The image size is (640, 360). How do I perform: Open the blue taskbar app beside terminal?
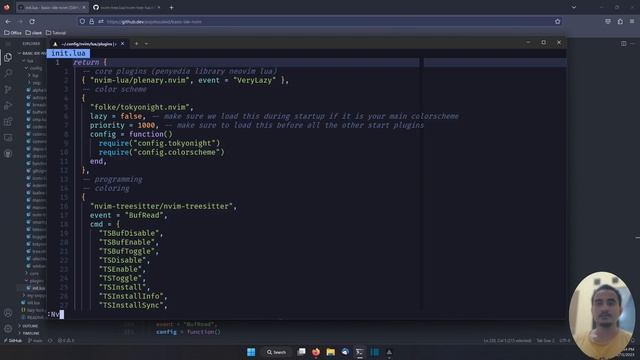(x=375, y=352)
